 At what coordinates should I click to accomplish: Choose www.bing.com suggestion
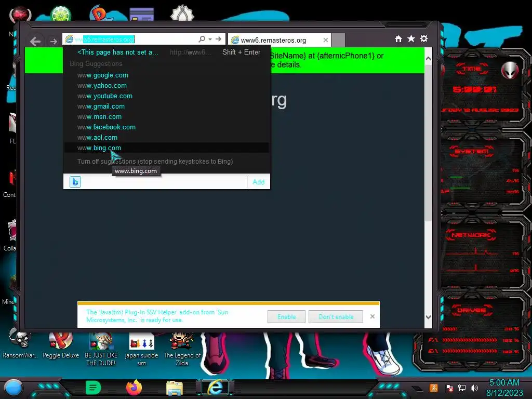(167, 148)
